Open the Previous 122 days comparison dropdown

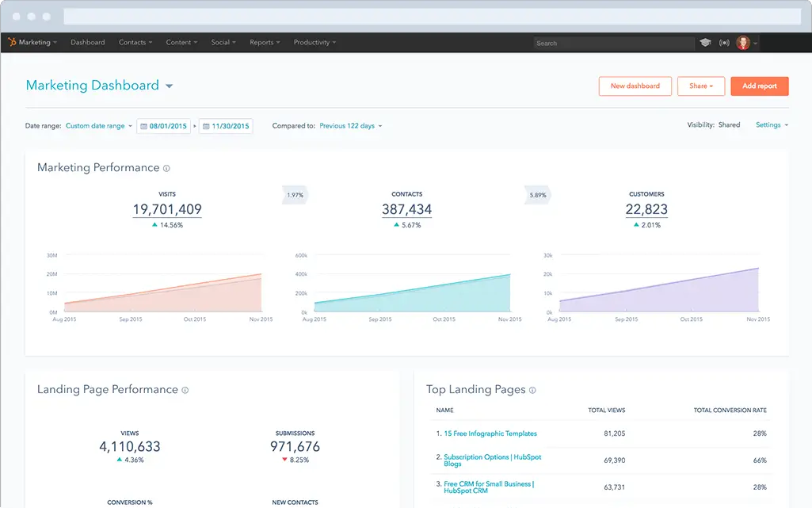coord(351,126)
